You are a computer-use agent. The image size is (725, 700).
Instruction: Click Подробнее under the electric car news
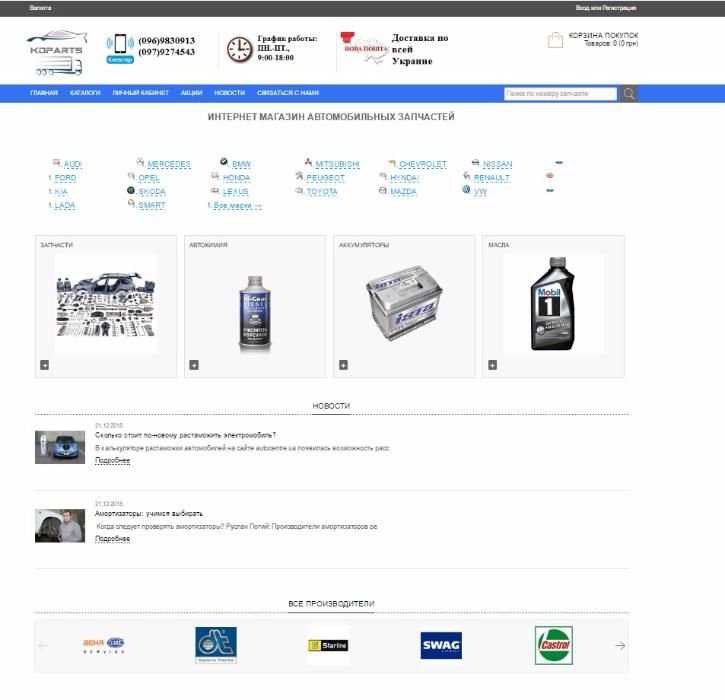tap(112, 461)
